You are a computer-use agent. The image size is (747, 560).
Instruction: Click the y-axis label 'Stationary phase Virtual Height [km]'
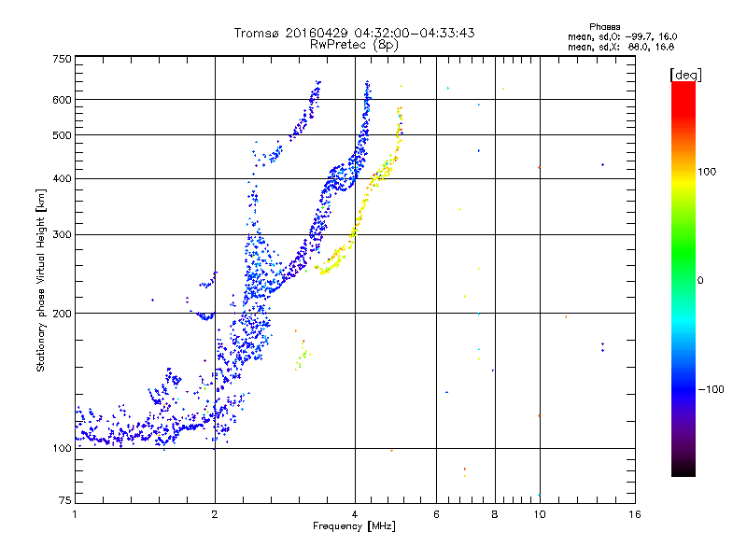[x=40, y=281]
